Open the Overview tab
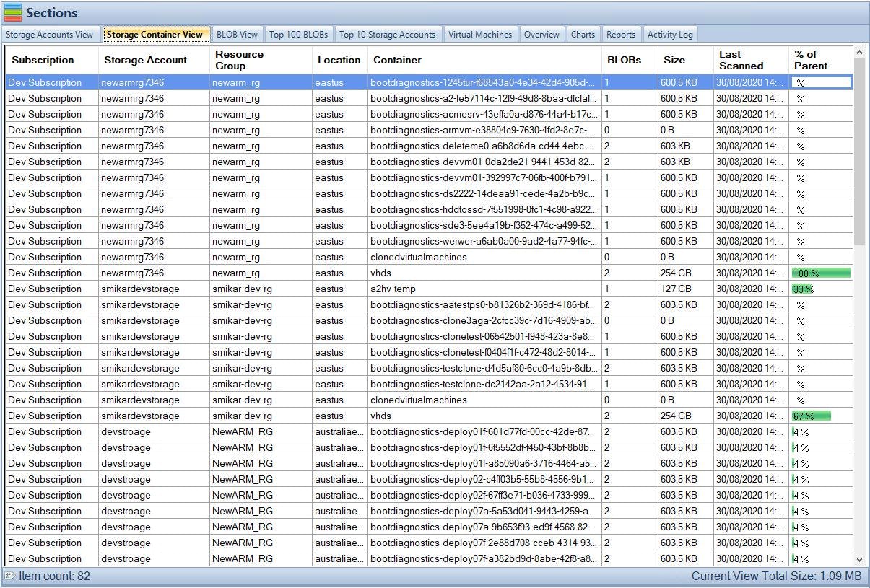 coord(541,34)
